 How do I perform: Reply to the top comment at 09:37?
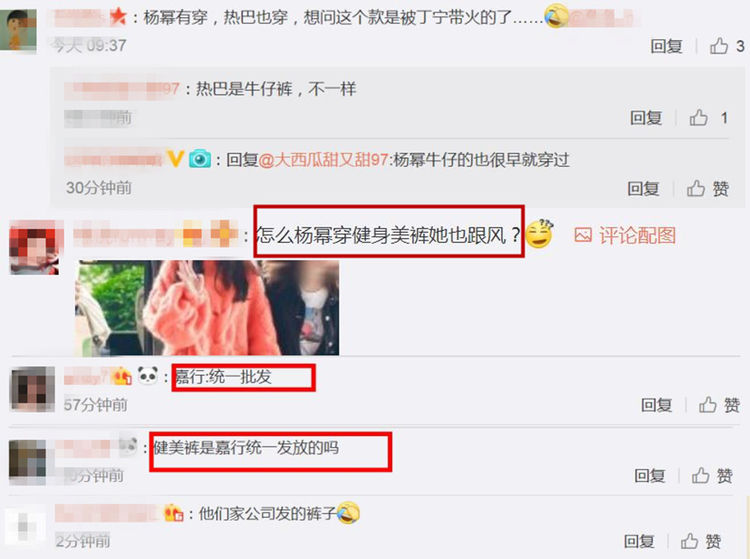pyautogui.click(x=666, y=46)
